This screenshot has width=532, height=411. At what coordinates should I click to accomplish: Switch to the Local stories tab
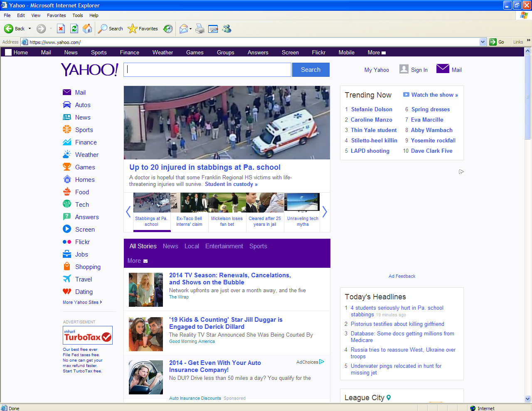coord(192,246)
